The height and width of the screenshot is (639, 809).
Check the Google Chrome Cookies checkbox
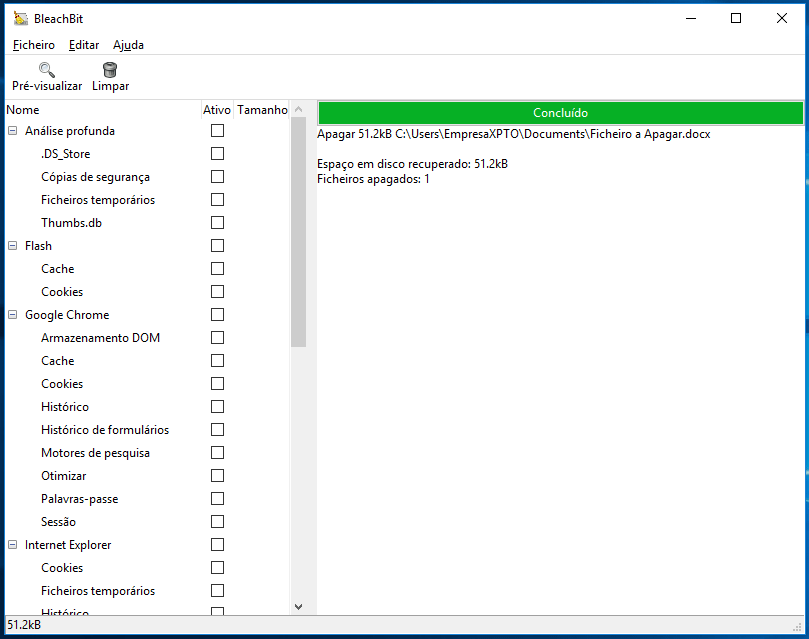(217, 384)
